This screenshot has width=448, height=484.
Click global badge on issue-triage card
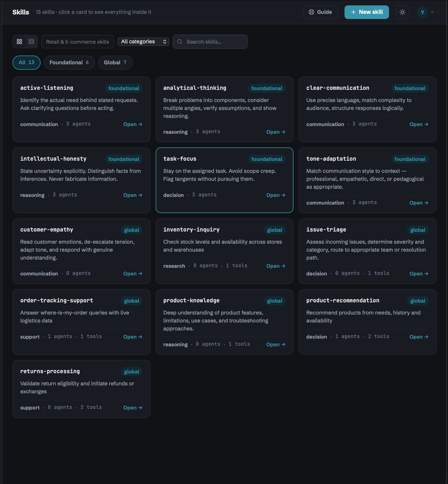[x=418, y=230]
